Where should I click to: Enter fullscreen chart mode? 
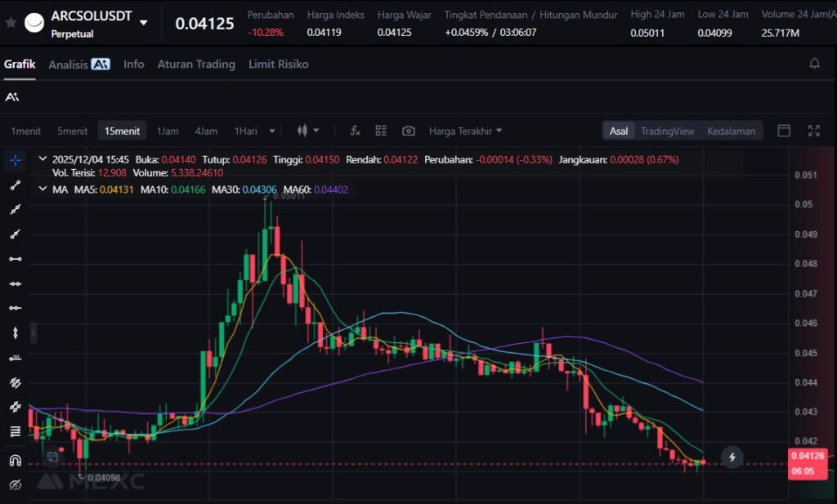(x=814, y=131)
